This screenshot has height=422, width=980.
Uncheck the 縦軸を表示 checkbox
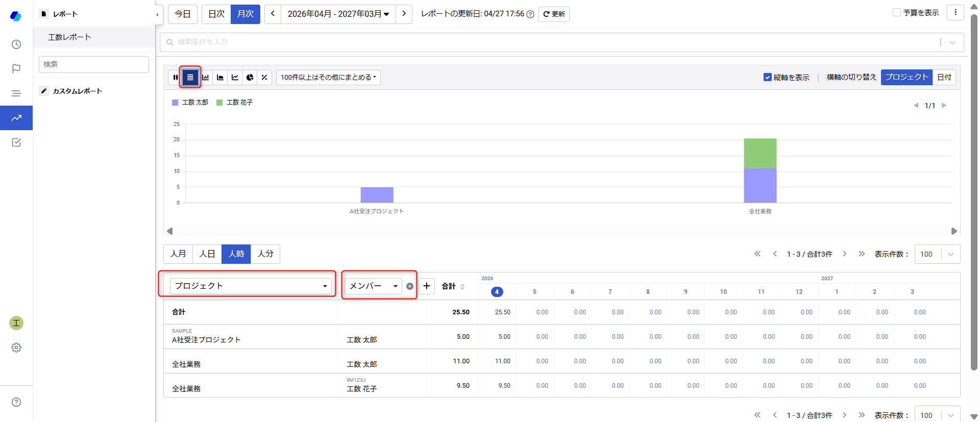point(767,78)
